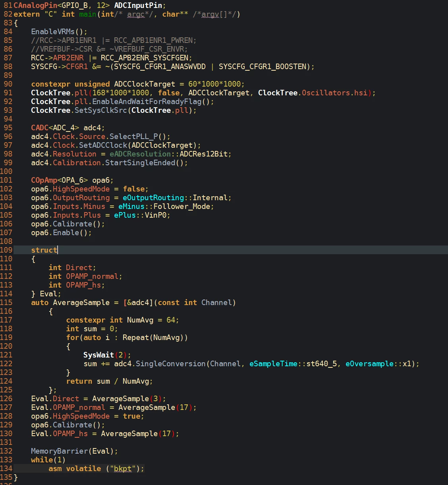Click 'OPAMP_normal' on line 112

pos(92,276)
